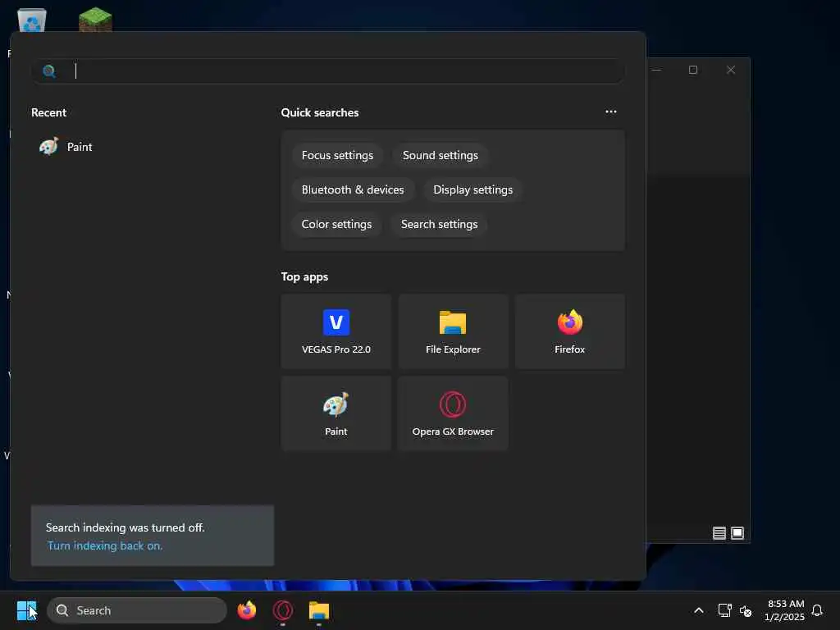Open the Paint tile in Top apps
This screenshot has width=840, height=630.
tap(336, 413)
